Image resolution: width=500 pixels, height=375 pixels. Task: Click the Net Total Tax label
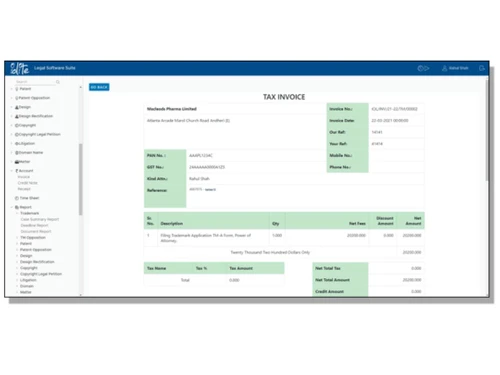tap(328, 268)
